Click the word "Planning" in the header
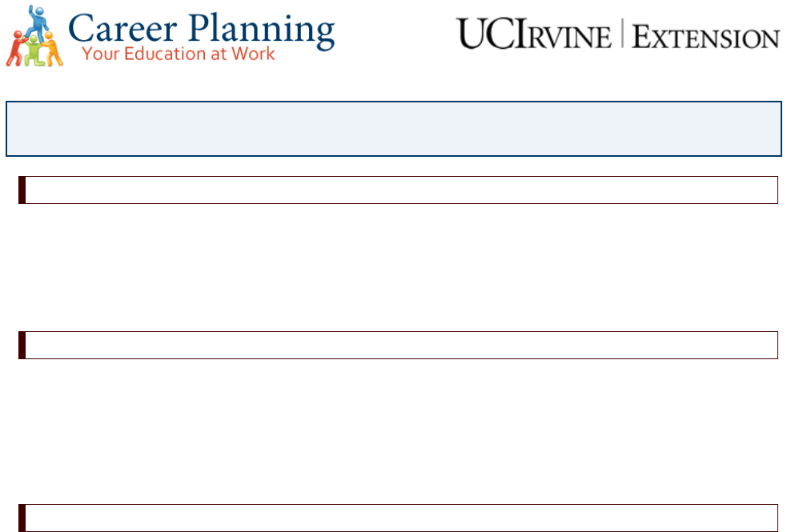The height and width of the screenshot is (532, 787). click(262, 31)
